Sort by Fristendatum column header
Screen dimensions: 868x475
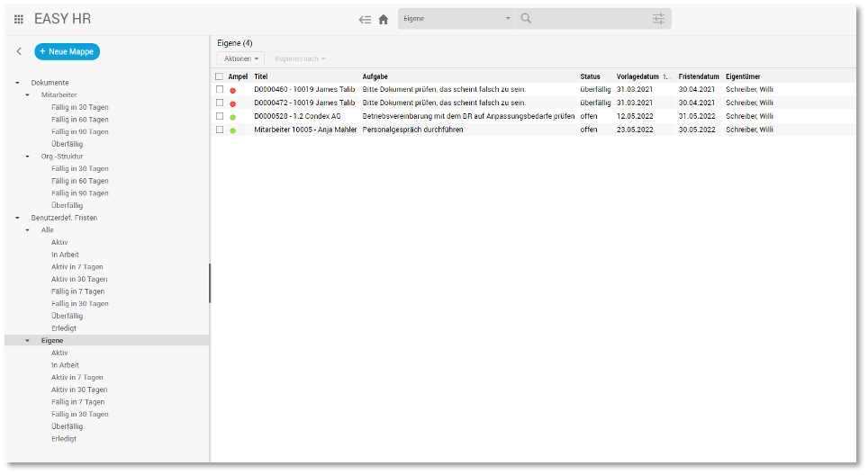pos(699,76)
